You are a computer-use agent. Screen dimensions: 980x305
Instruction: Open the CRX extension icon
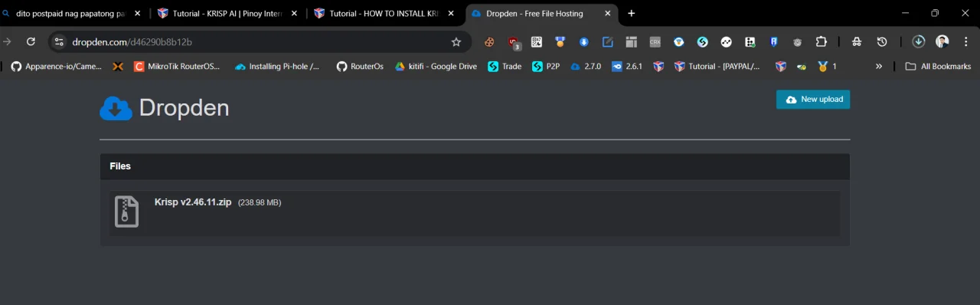(655, 42)
